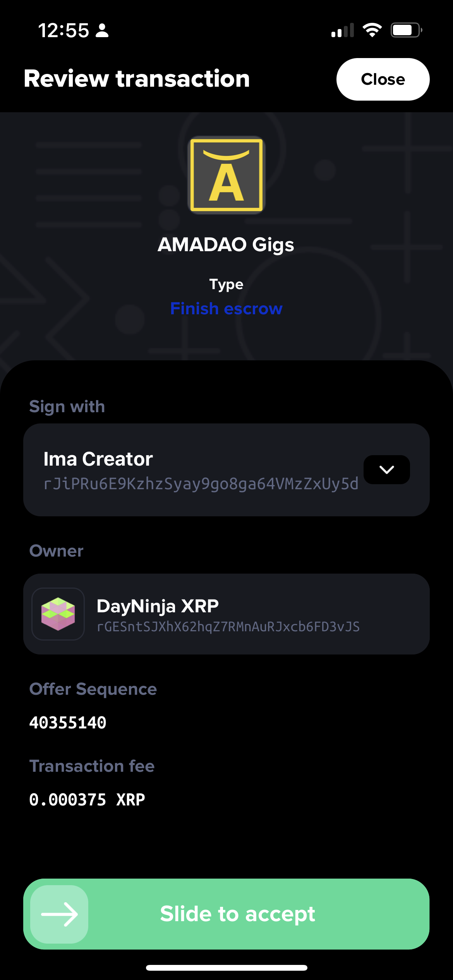Tap the DayNinja XRP owner address
Screen dimensions: 453x980
[x=228, y=627]
